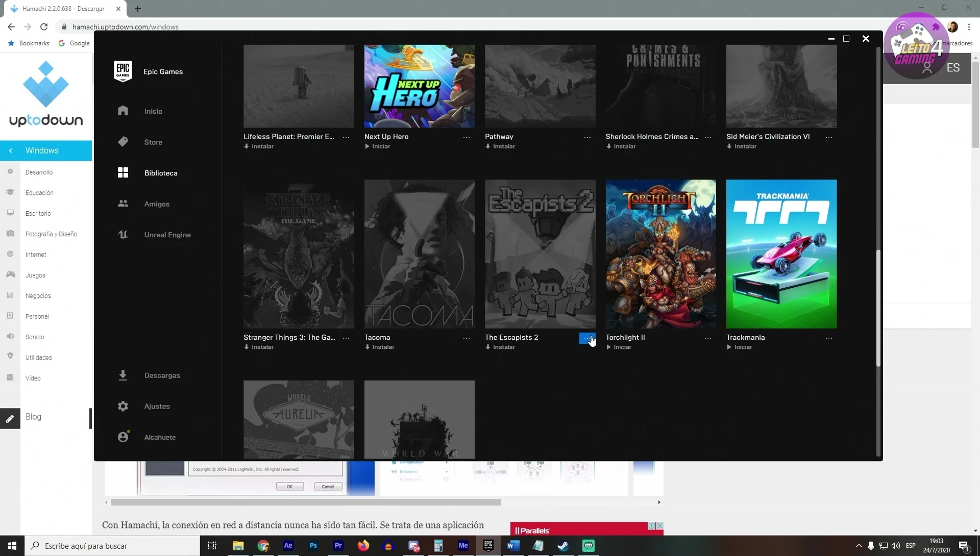Open Unreal Engine icon in sidebar

point(123,235)
